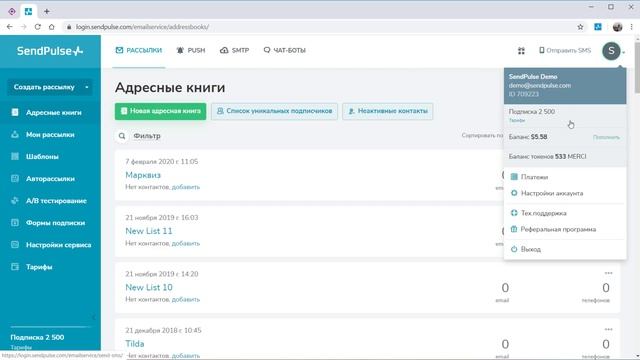
Task: Click the filter search magnifier icon
Action: coord(122,136)
